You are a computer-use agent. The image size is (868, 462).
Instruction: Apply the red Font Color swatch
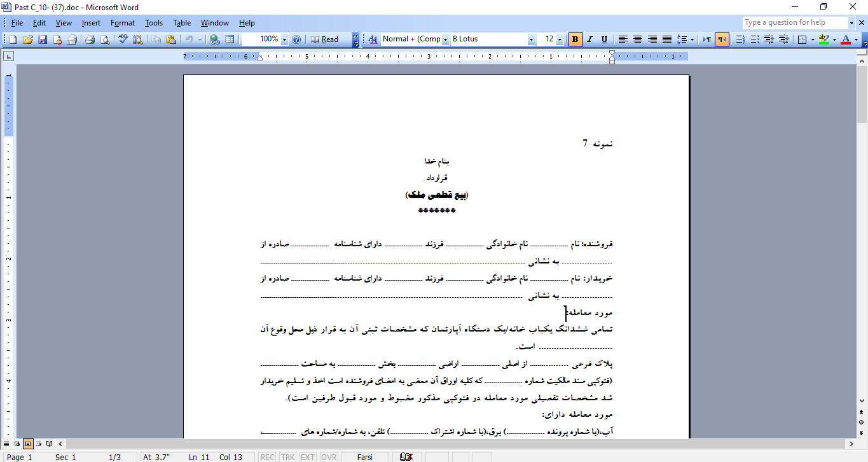845,39
